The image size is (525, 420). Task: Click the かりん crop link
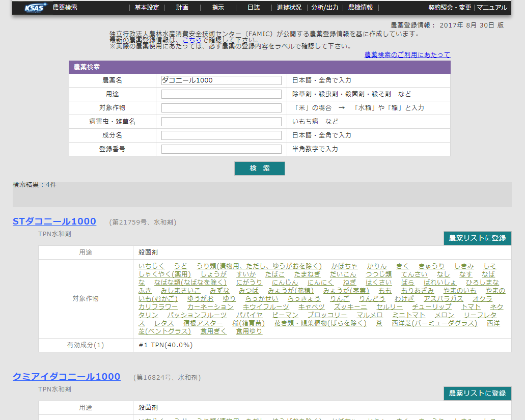coord(377,266)
